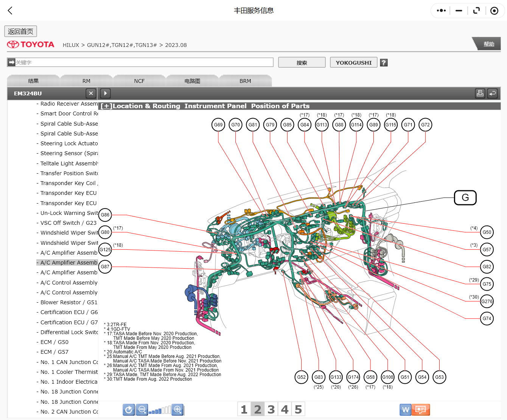Select the zoom out magnifier icon
Image resolution: width=507 pixels, height=420 pixels.
[x=142, y=410]
